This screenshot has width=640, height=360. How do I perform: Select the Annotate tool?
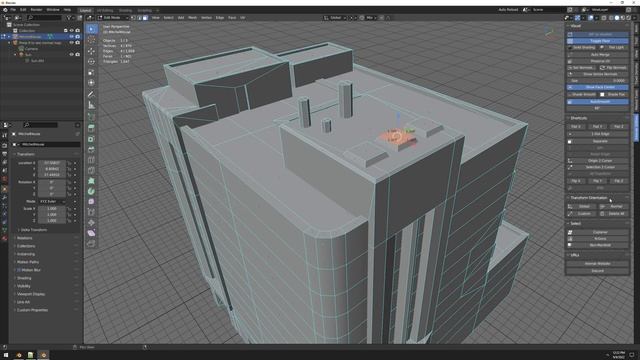[91, 94]
